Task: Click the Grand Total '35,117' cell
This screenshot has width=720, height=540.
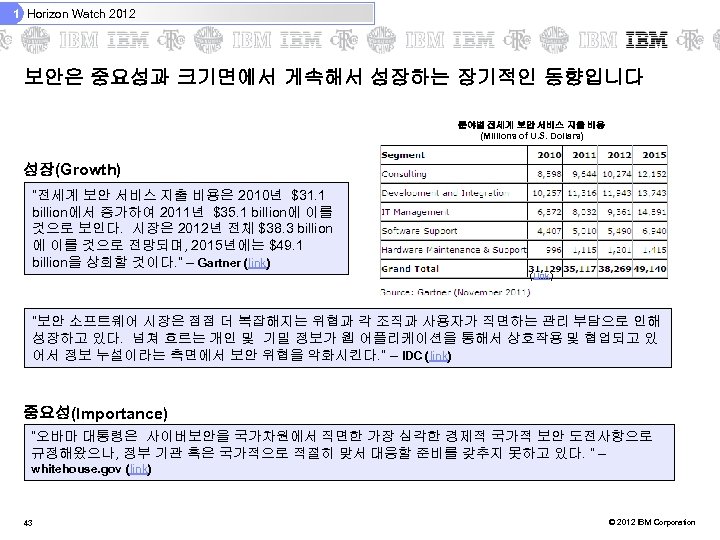Action: (580, 269)
